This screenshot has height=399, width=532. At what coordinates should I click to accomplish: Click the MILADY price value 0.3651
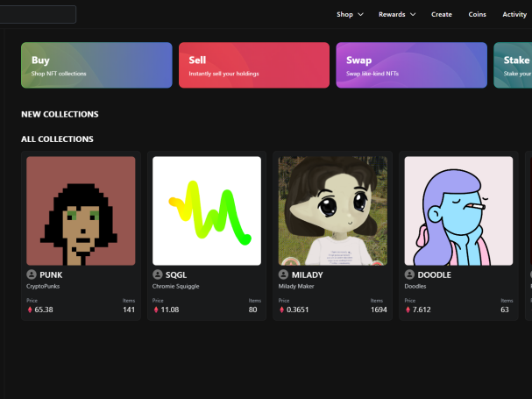298,310
